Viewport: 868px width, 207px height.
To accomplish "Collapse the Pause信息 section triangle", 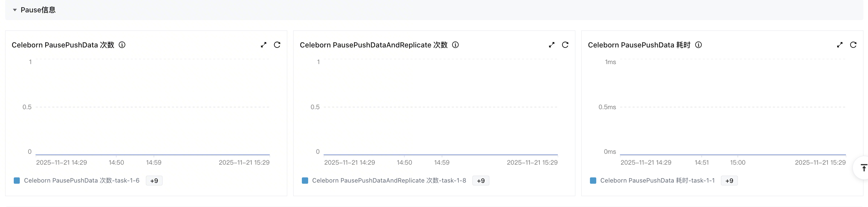I will tap(15, 10).
